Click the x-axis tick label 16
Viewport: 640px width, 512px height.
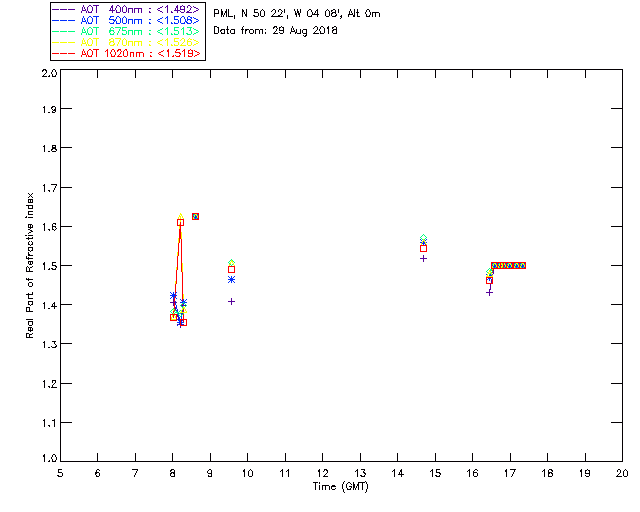pos(472,473)
